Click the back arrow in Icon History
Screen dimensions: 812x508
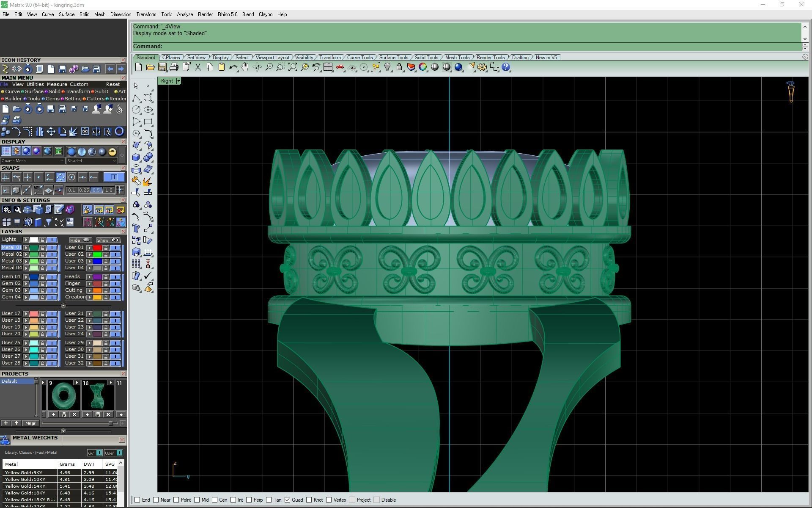pos(110,69)
